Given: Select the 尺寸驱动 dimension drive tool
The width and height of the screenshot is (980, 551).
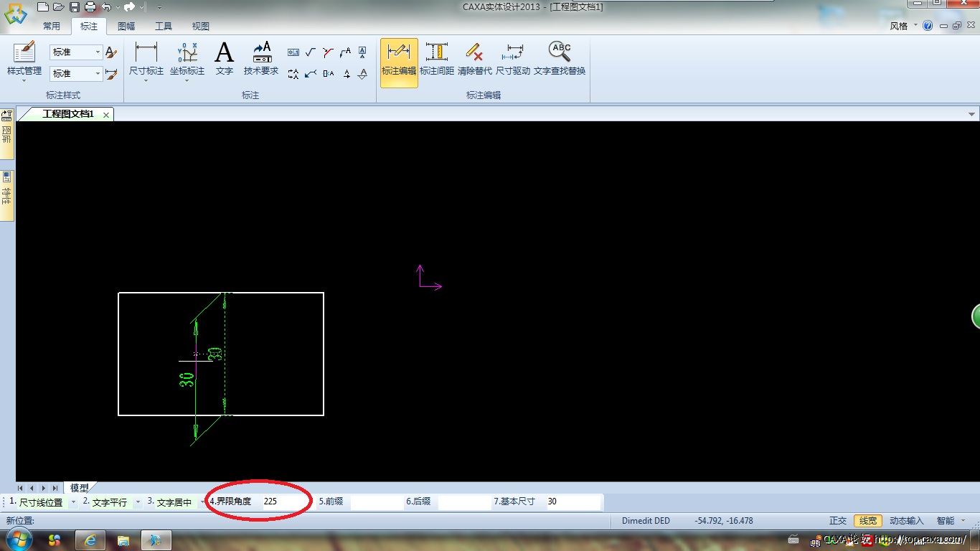Looking at the screenshot, I should pos(513,59).
